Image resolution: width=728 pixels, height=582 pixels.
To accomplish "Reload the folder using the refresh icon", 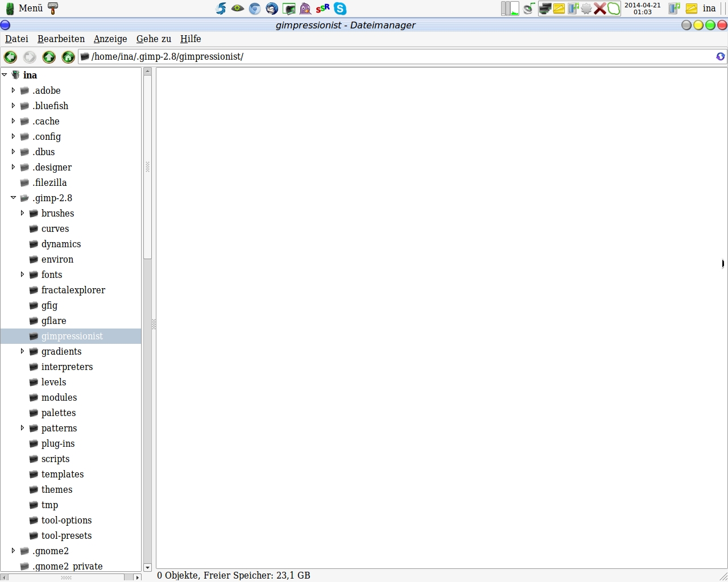I will (720, 56).
